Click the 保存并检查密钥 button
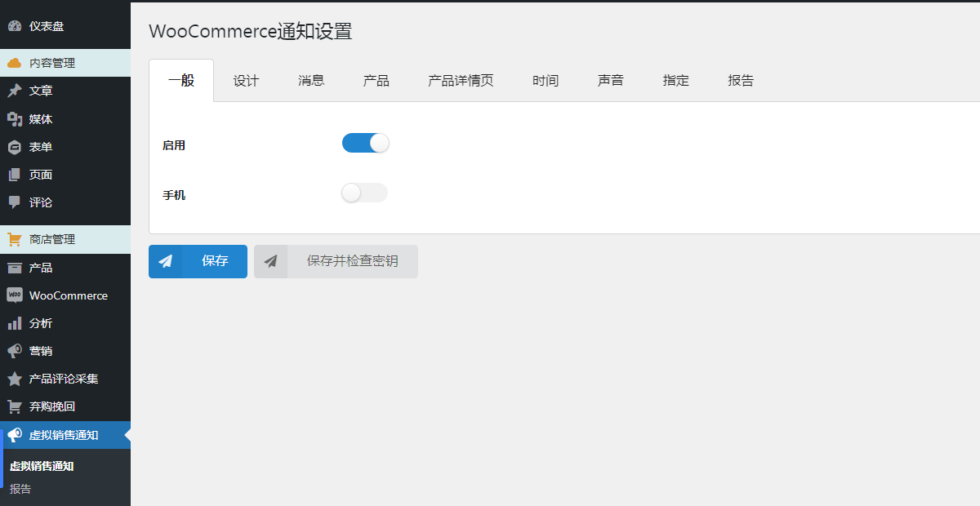The height and width of the screenshot is (506, 980). pos(336,261)
